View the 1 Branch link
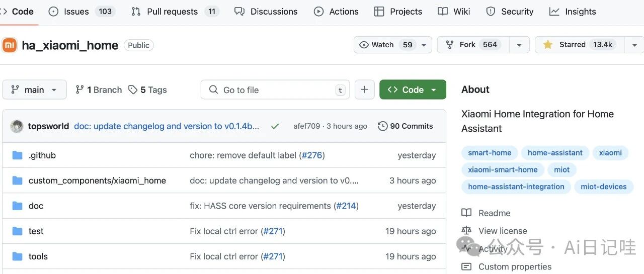This screenshot has width=644, height=274. point(99,89)
